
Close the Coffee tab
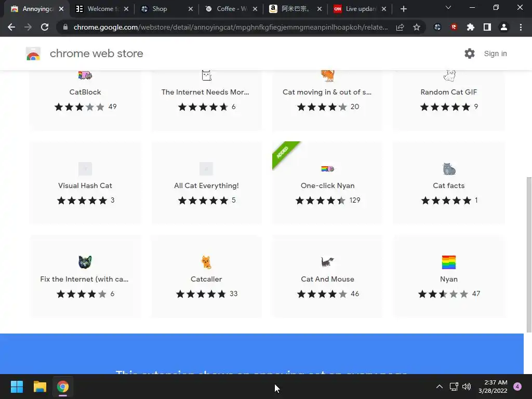point(255,9)
